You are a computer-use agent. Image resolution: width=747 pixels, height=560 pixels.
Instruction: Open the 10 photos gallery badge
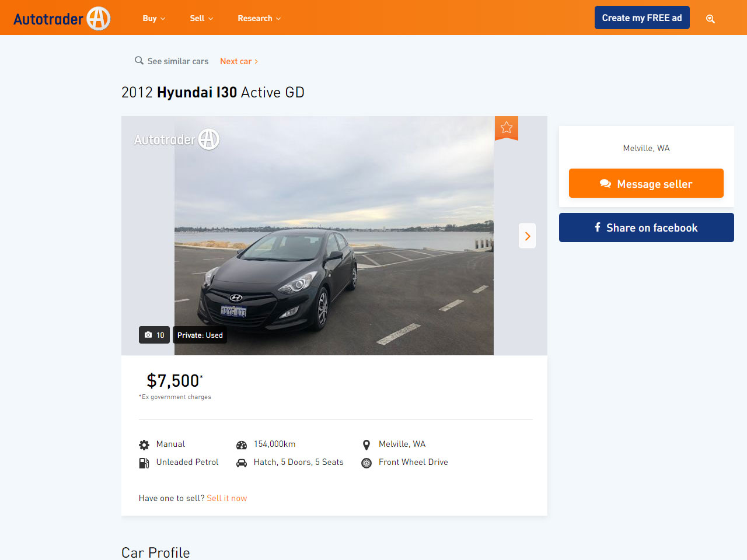pos(155,335)
